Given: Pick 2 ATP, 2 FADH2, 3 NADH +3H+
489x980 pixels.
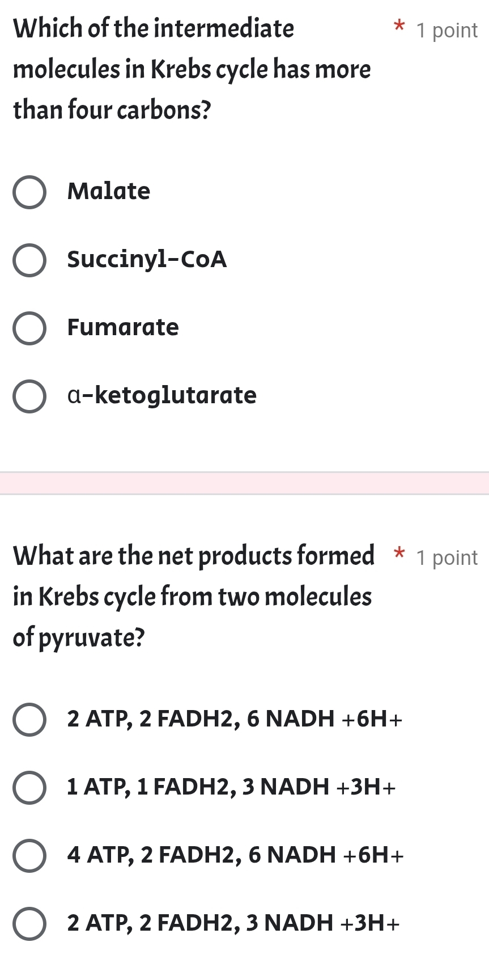Looking at the screenshot, I should point(30,923).
